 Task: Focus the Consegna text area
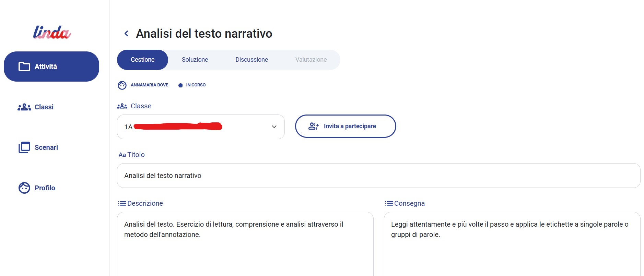[x=512, y=247]
